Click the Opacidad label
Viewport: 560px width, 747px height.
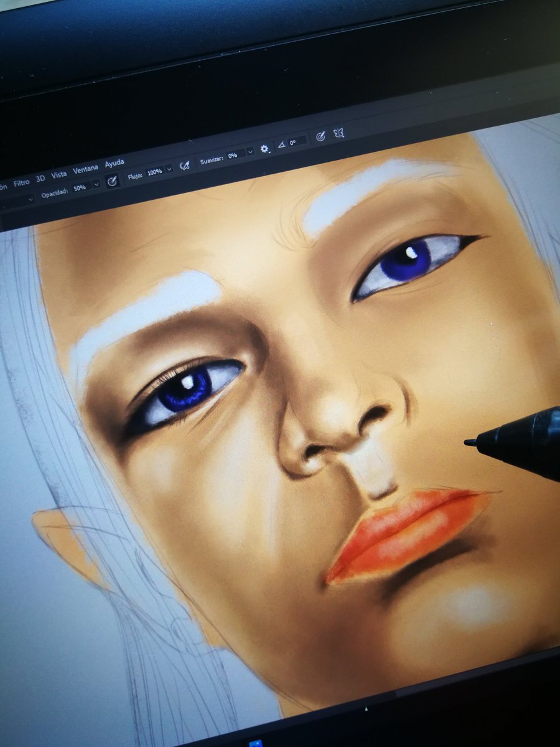pos(54,193)
